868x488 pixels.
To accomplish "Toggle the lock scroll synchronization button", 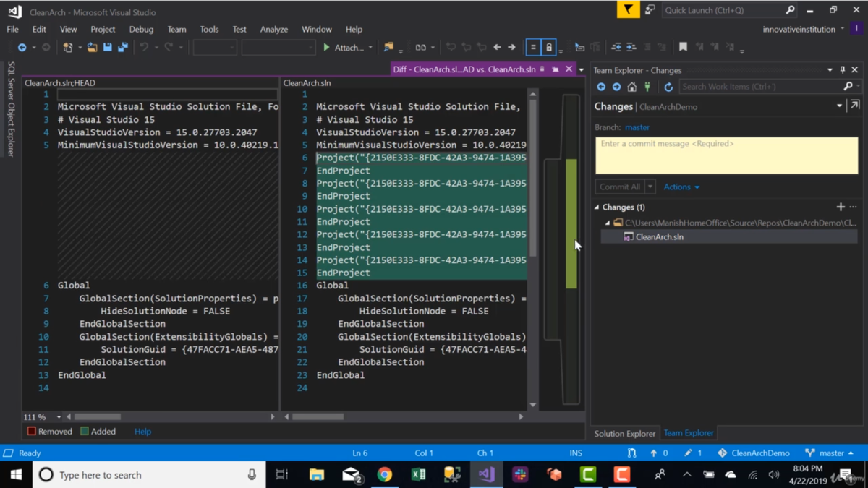I will (549, 47).
